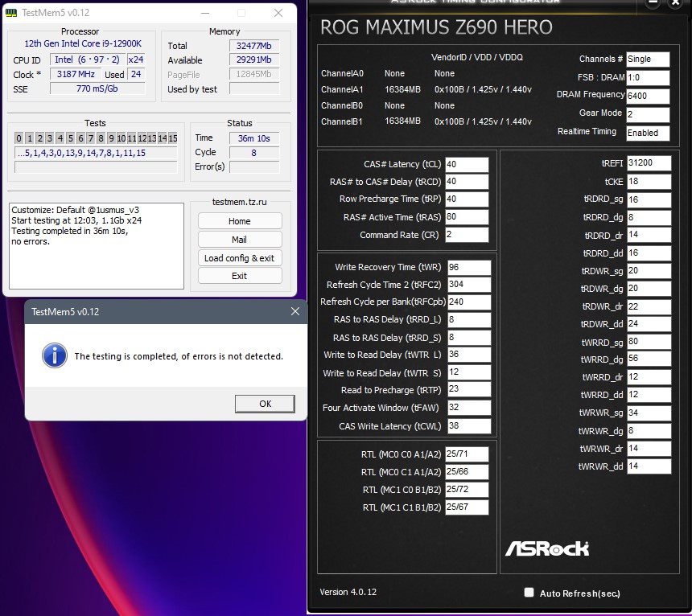Click the tRDRD_dg value field
Viewport: 692px width, 616px height.
pyautogui.click(x=649, y=217)
